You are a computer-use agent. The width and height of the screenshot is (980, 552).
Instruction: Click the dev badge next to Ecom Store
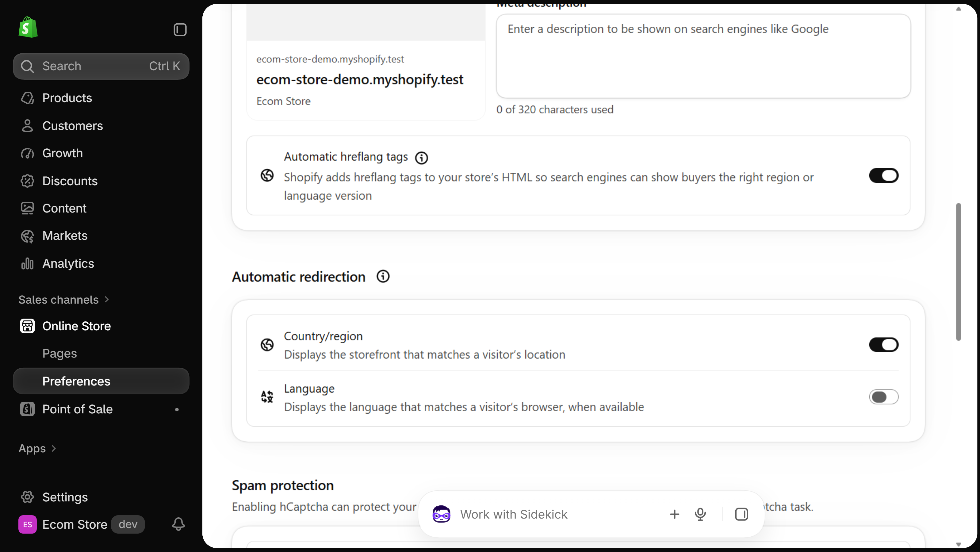(128, 525)
